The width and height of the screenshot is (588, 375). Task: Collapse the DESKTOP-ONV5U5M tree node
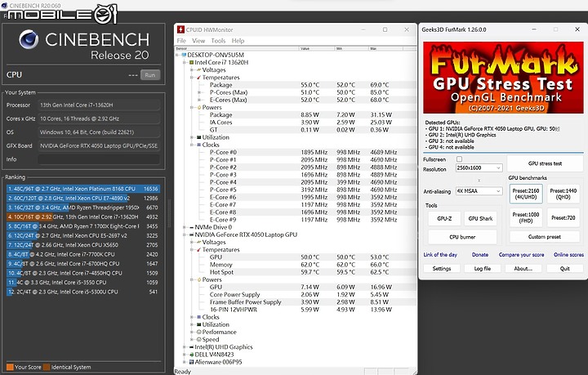[x=177, y=55]
